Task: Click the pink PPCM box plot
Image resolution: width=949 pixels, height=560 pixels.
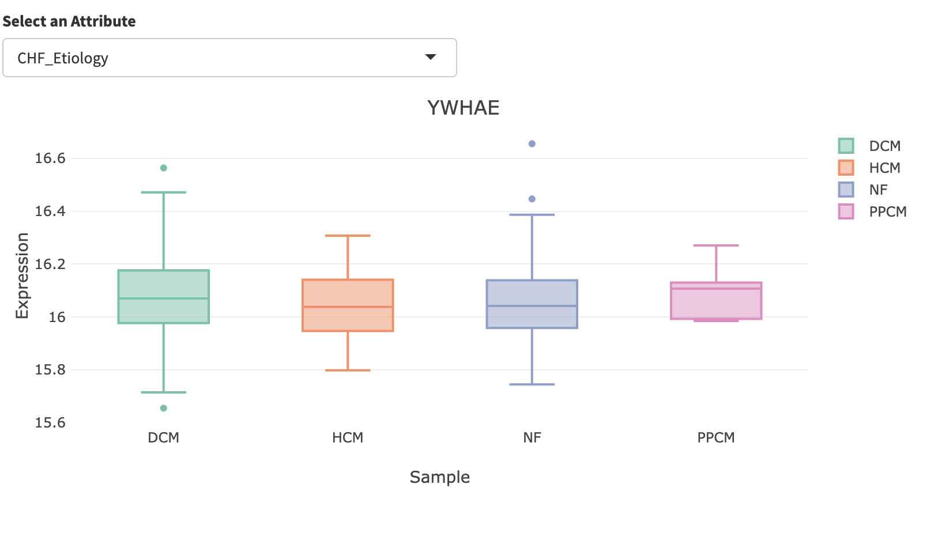Action: pos(716,301)
